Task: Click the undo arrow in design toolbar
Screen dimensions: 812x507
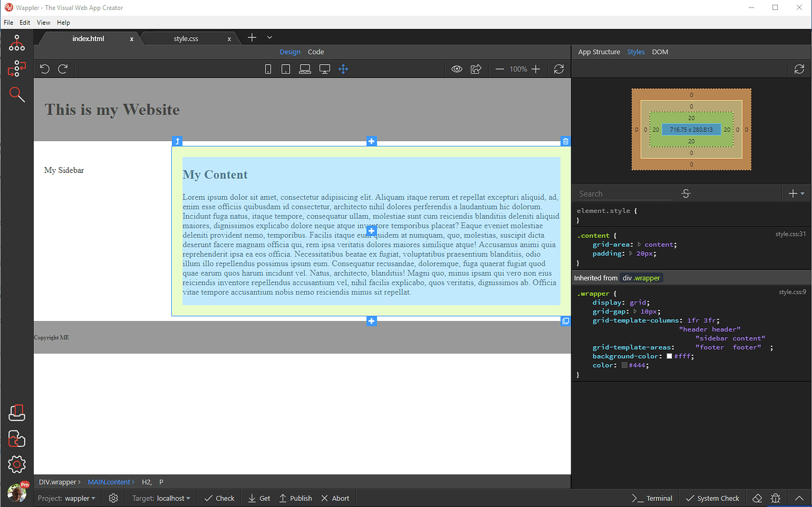Action: (x=45, y=69)
